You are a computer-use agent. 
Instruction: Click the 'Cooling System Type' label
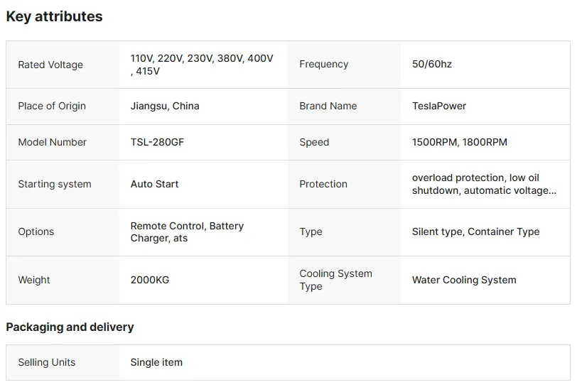(x=335, y=280)
